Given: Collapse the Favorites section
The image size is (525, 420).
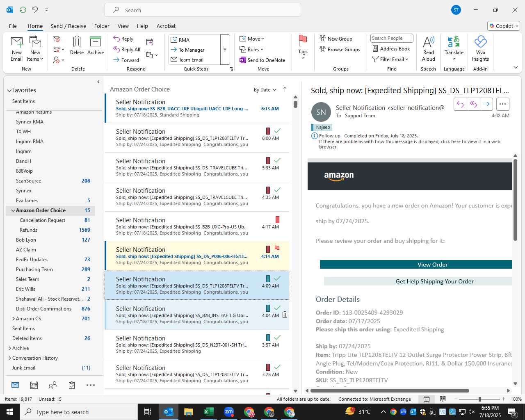Looking at the screenshot, I should [x=9, y=91].
